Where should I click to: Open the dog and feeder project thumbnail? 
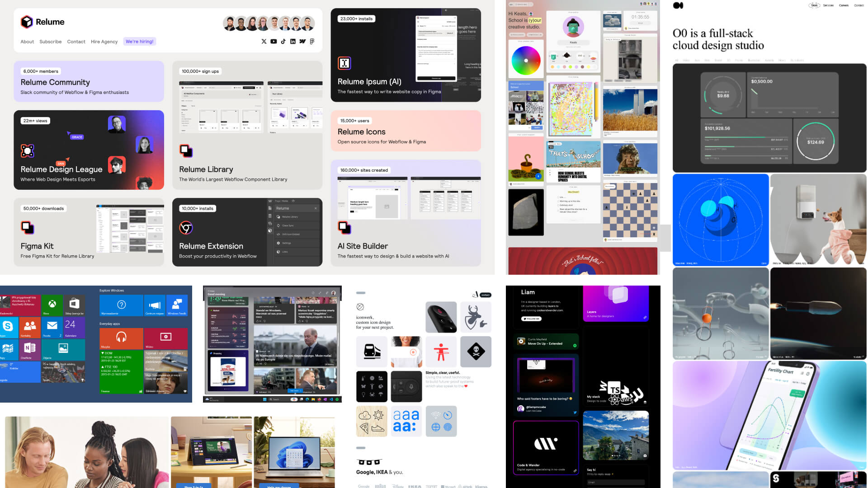coord(818,220)
